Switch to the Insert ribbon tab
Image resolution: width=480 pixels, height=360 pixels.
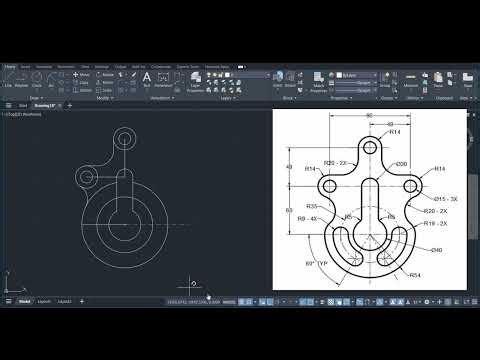[x=25, y=67]
